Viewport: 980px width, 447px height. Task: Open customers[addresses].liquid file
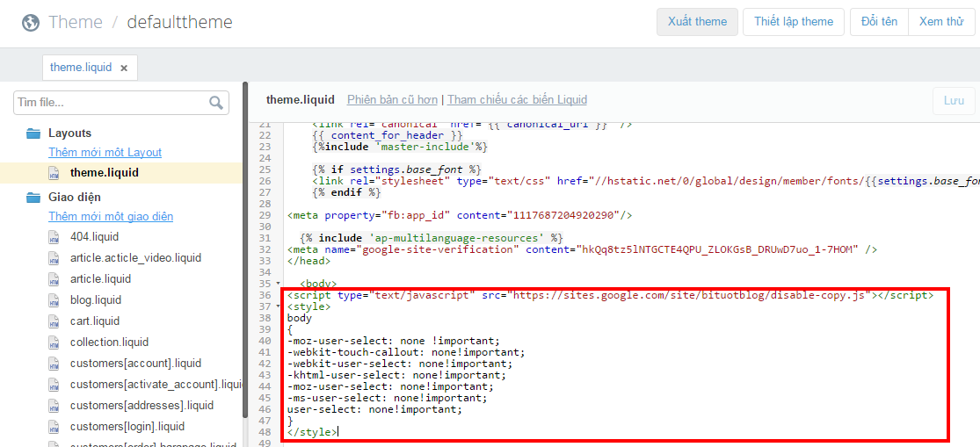coord(142,406)
